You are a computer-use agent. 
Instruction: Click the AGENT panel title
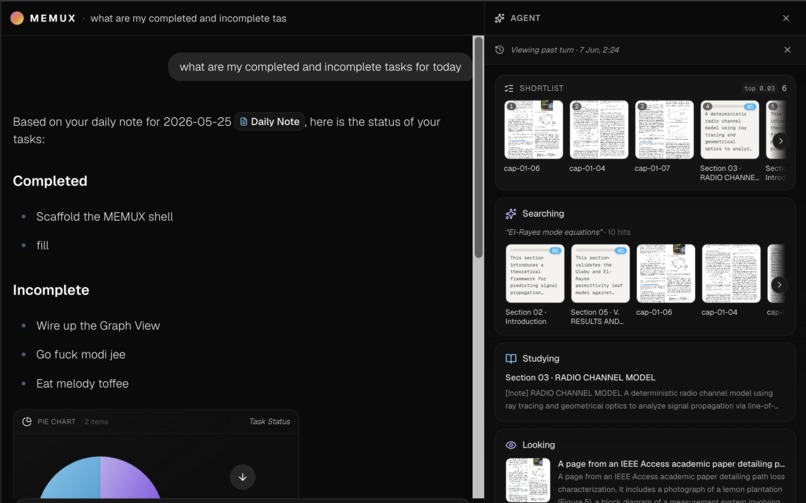click(x=525, y=18)
